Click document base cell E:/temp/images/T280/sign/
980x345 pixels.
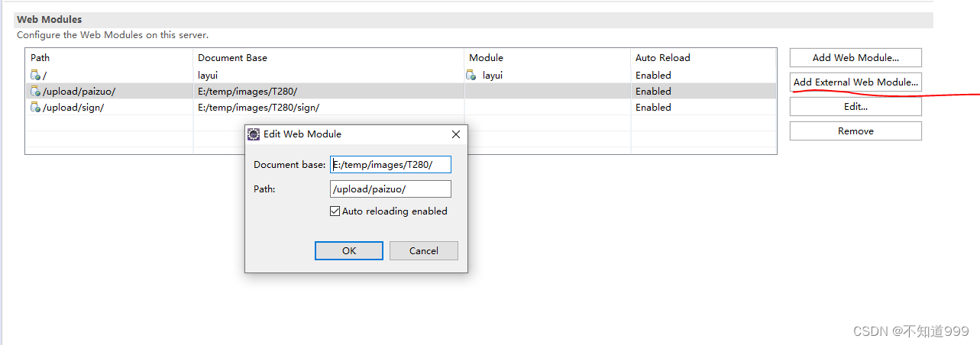coord(258,108)
